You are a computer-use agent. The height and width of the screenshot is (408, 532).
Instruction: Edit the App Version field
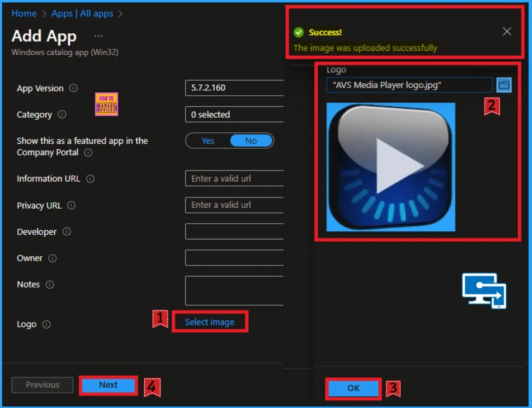point(235,88)
